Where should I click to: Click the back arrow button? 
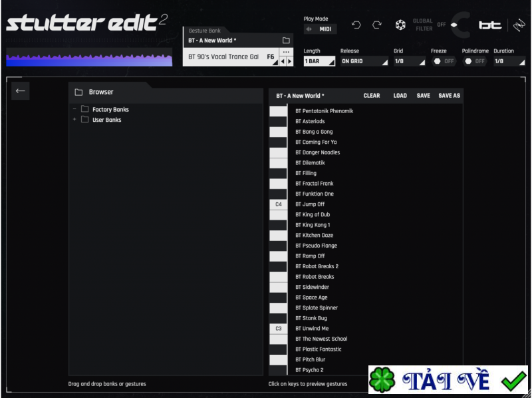tap(21, 91)
